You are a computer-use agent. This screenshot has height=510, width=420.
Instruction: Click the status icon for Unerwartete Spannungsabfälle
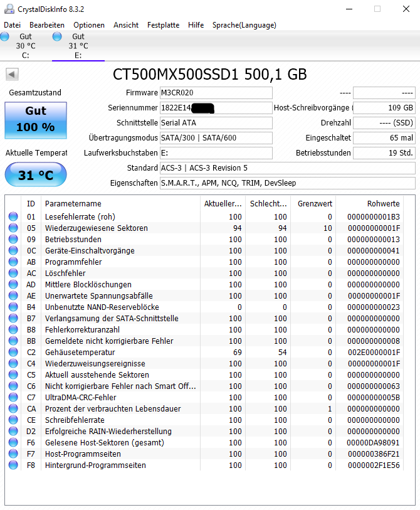coord(13,295)
